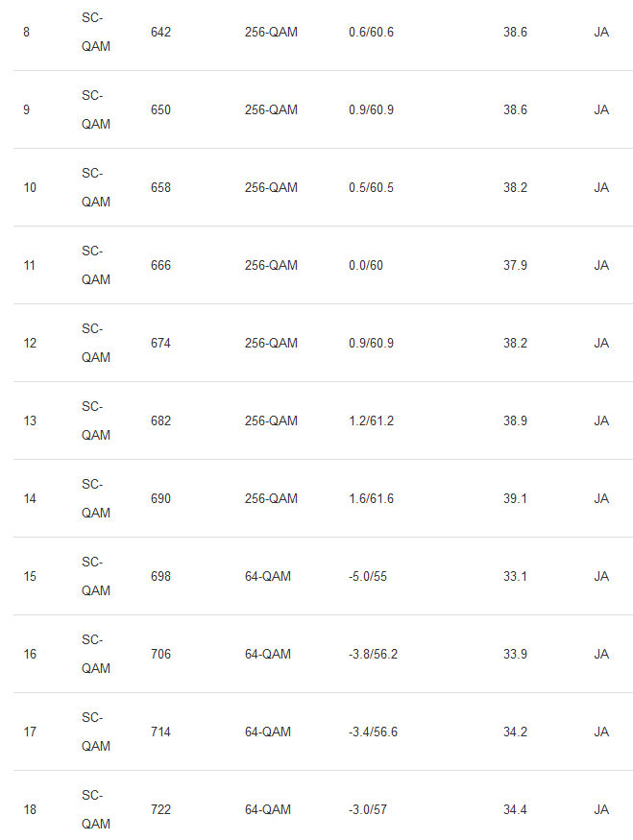Select the 0.5/60.5 power level cell

pos(371,188)
